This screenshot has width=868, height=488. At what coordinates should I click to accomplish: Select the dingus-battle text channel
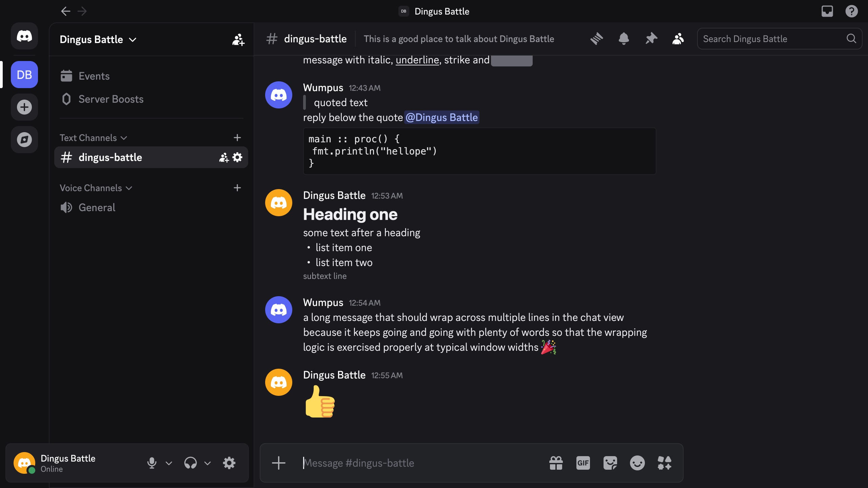point(151,157)
